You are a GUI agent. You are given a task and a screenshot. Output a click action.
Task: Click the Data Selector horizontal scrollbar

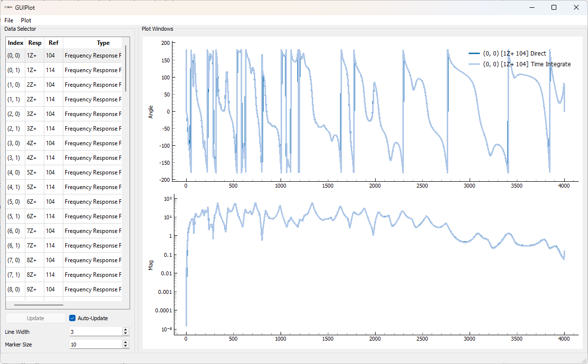coord(39,305)
